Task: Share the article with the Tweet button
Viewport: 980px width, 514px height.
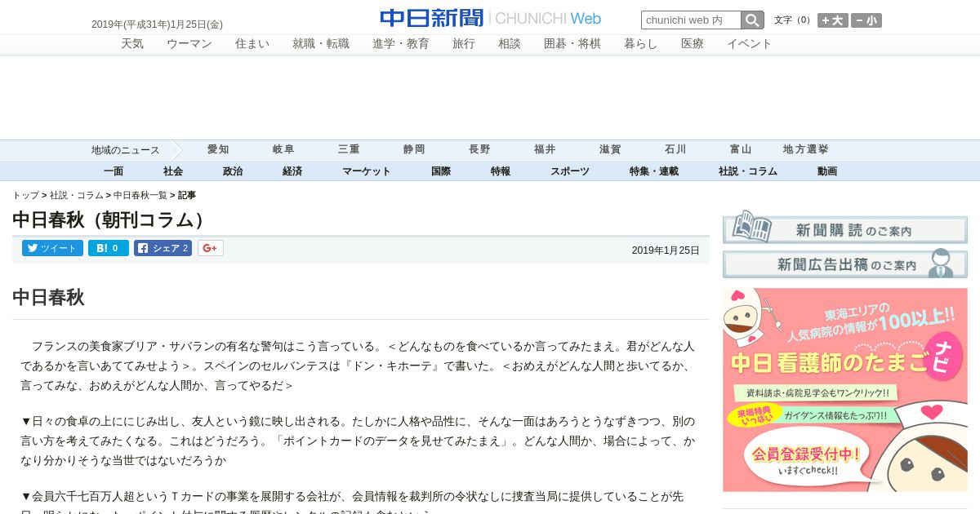Action: pos(52,248)
